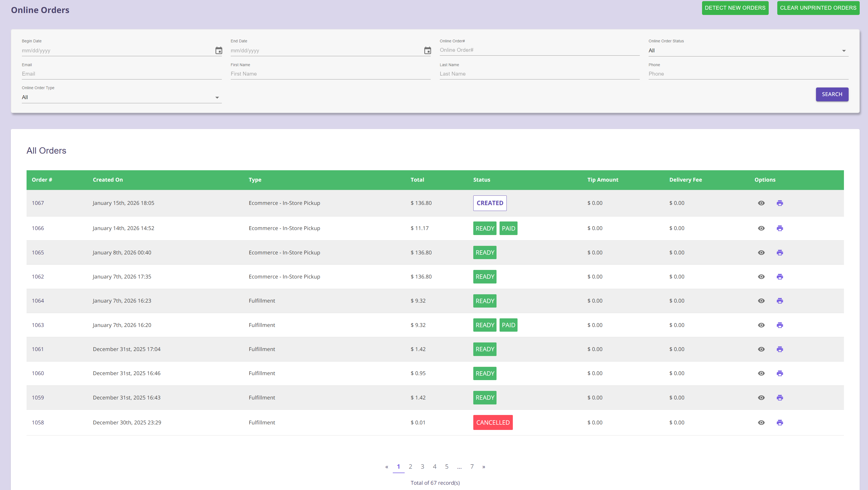This screenshot has height=490, width=868.
Task: Click Detect New Orders button
Action: [x=735, y=8]
